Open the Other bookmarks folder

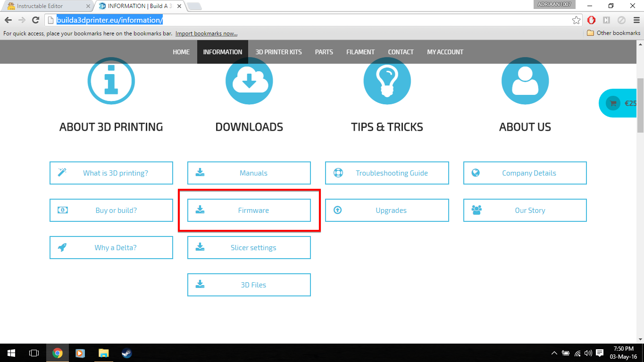614,33
